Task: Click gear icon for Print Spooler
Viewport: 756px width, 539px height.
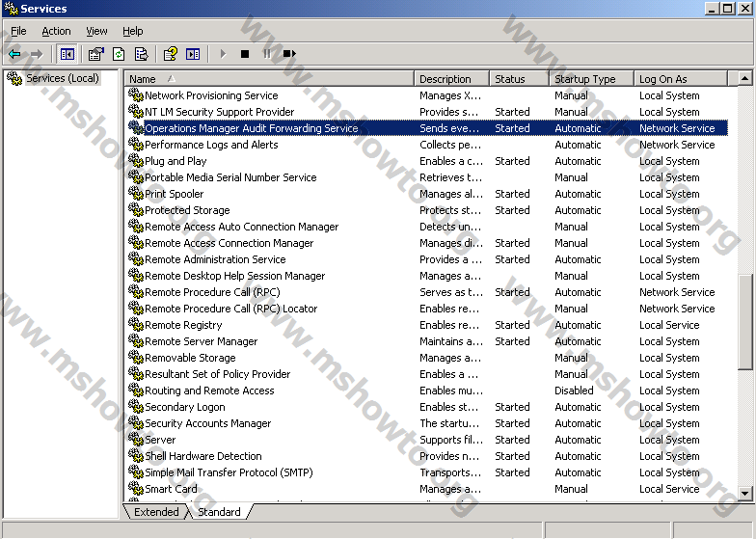Action: point(136,193)
